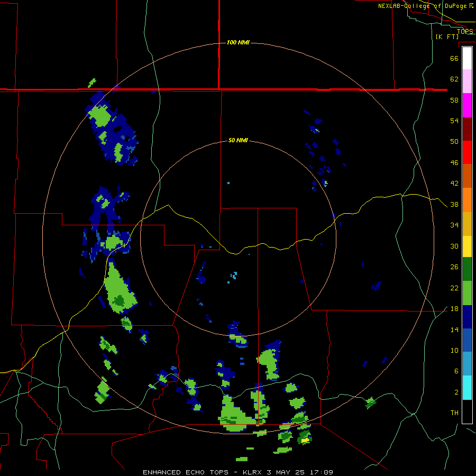The image size is (476, 476).
Task: Click the small yellow echo top cell
Action: coord(305,440)
